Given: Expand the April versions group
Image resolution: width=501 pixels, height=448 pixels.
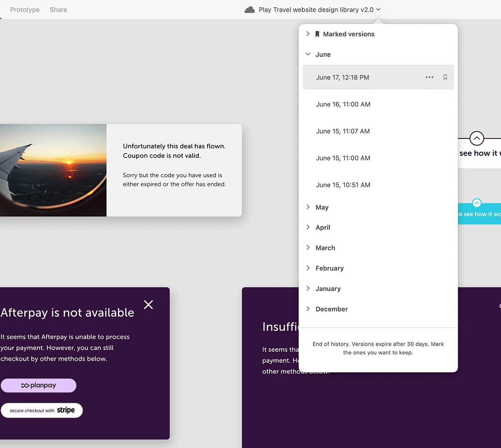Looking at the screenshot, I should point(308,227).
